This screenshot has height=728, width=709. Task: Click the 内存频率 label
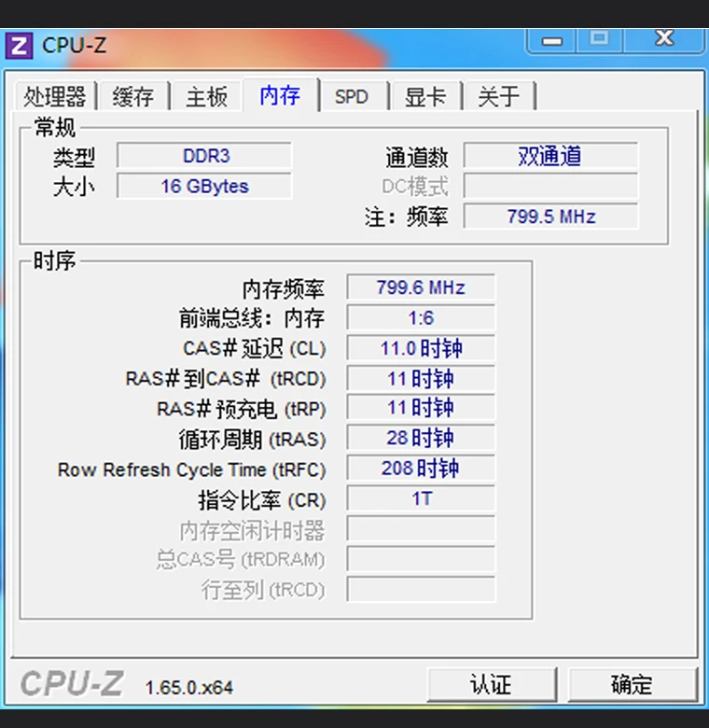pos(284,288)
